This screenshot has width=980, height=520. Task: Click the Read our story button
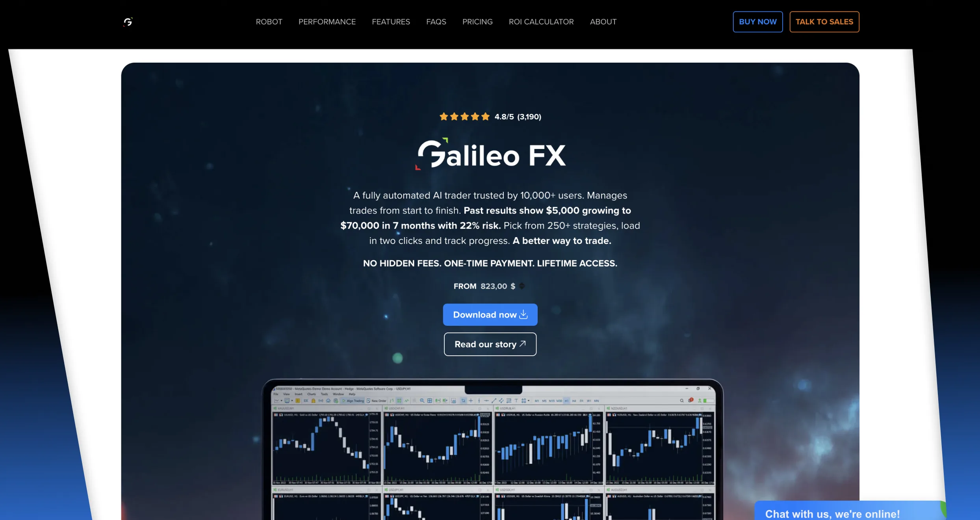pos(490,344)
